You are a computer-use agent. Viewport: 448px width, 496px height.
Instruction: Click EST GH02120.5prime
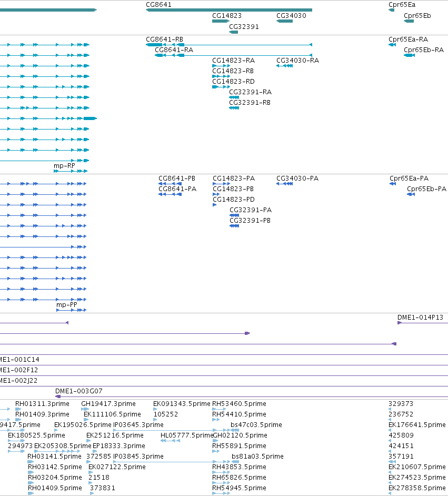[240, 435]
